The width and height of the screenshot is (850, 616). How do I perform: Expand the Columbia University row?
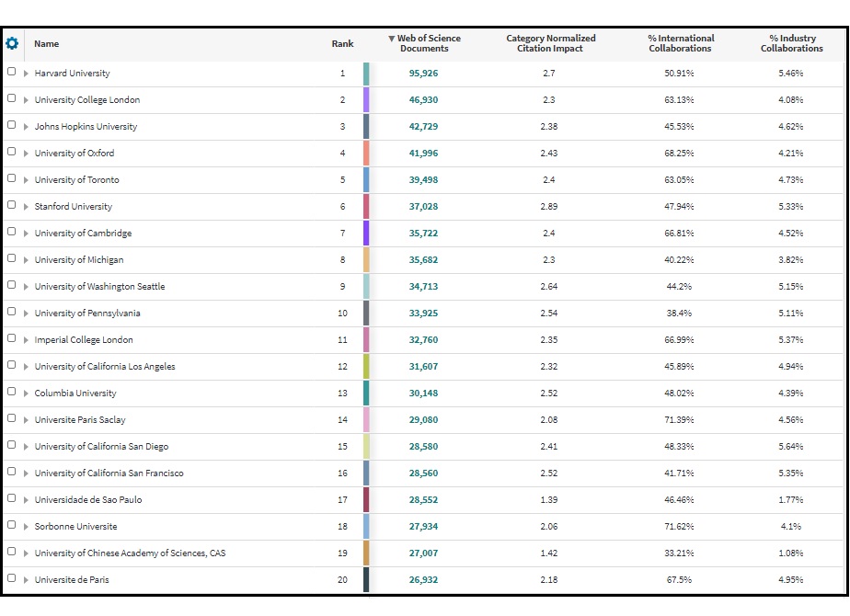coord(26,394)
